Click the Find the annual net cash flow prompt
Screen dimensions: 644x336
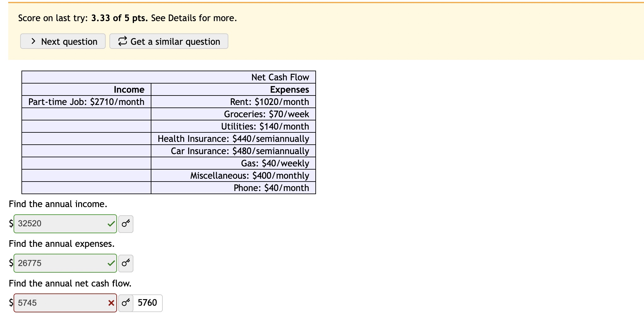pyautogui.click(x=70, y=283)
